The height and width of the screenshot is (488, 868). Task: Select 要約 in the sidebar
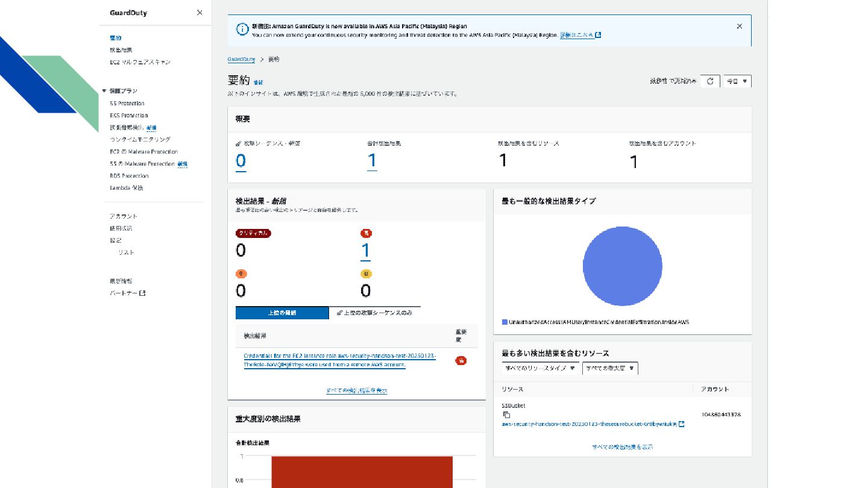pos(116,38)
